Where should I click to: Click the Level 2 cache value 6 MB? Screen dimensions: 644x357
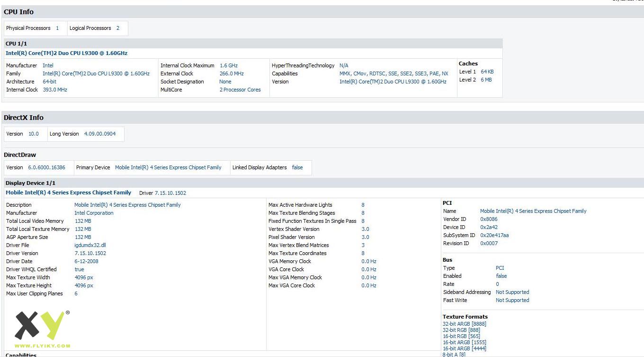point(486,80)
